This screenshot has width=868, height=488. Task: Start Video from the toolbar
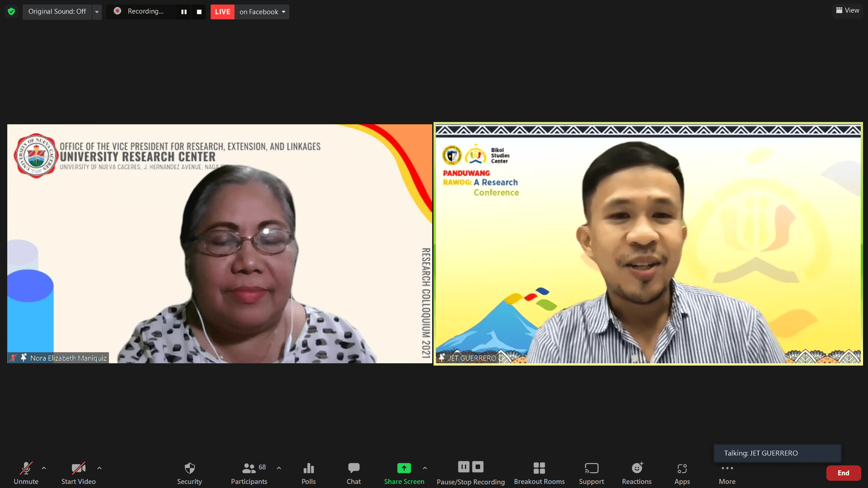coord(78,468)
